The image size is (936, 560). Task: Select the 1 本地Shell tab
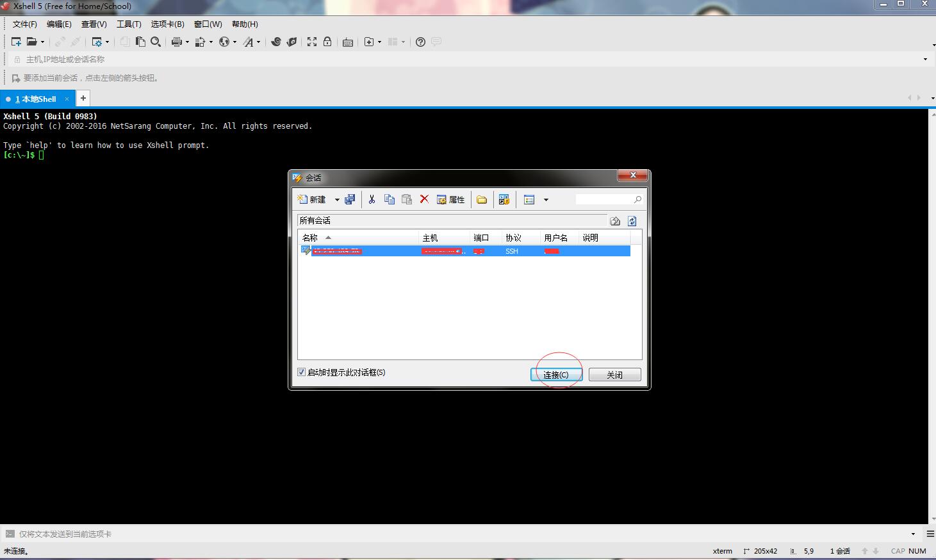[x=36, y=99]
